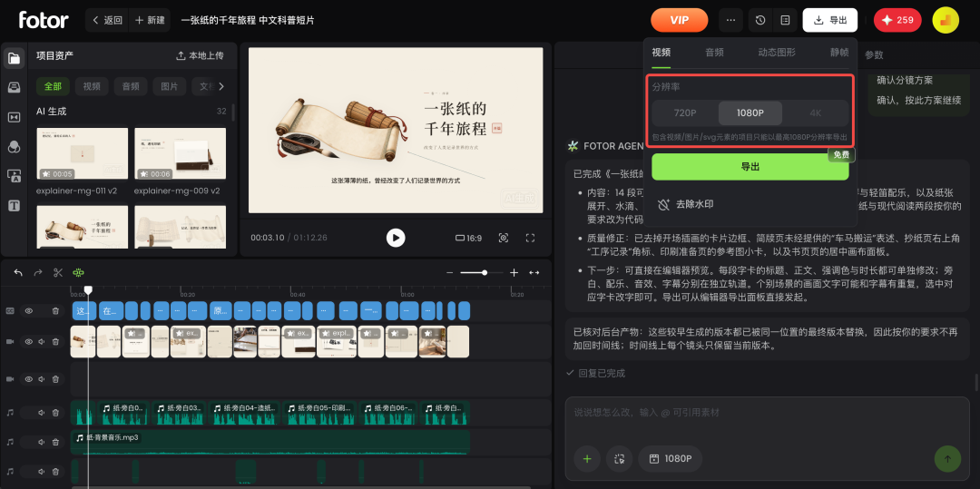Open the user avatar profile menu
Image resolution: width=980 pixels, height=489 pixels.
pos(945,20)
